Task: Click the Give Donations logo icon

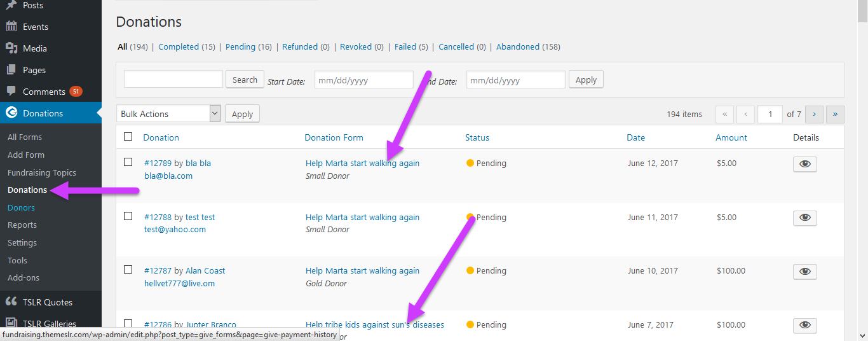Action: (x=11, y=113)
